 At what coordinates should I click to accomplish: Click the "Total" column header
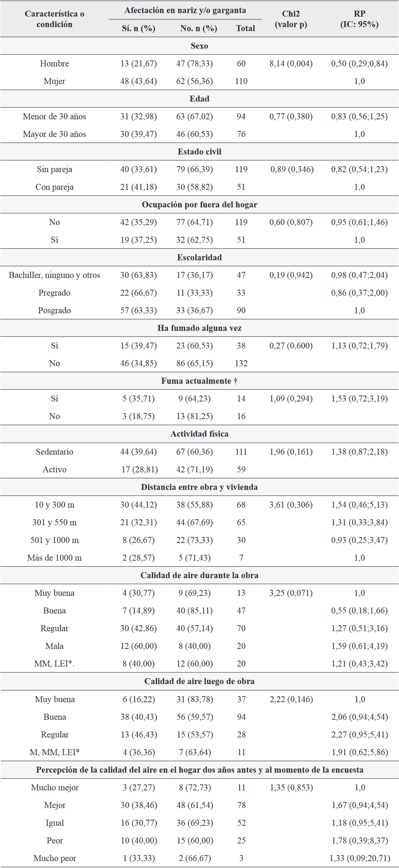(x=245, y=28)
